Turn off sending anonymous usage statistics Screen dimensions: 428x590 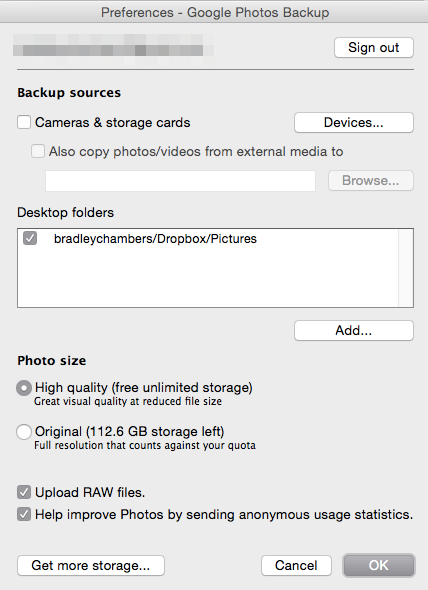24,514
